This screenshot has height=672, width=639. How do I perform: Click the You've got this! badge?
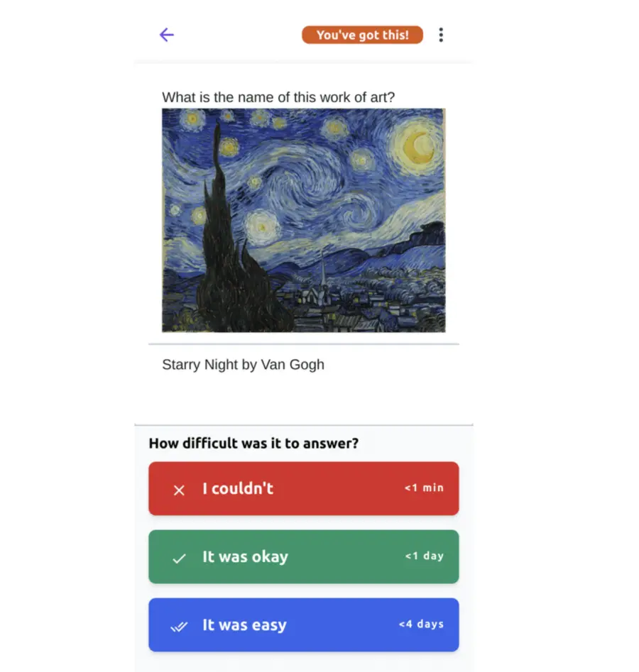pos(362,35)
